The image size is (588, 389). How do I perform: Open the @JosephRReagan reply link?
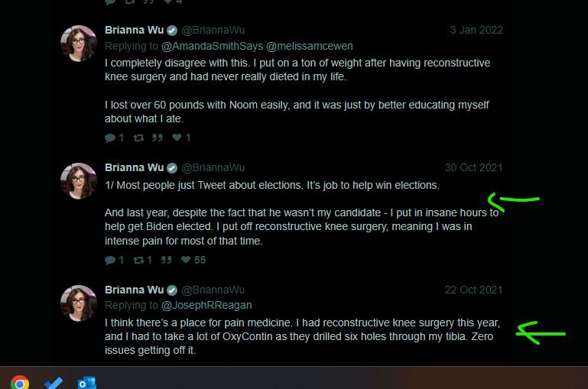[x=206, y=306]
